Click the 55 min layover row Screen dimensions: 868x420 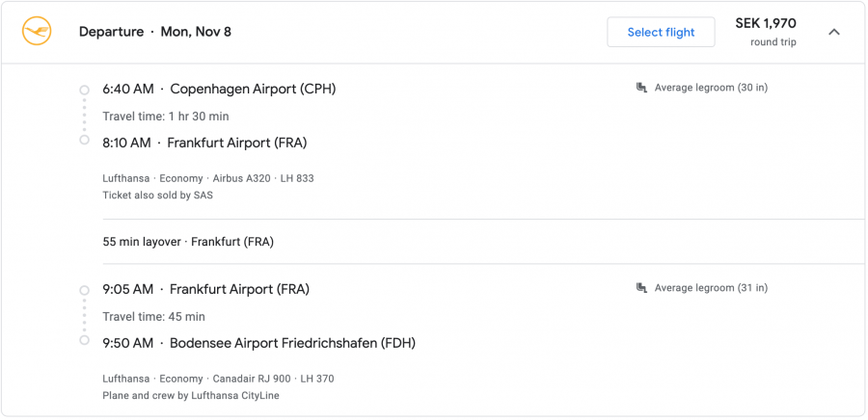(x=188, y=242)
